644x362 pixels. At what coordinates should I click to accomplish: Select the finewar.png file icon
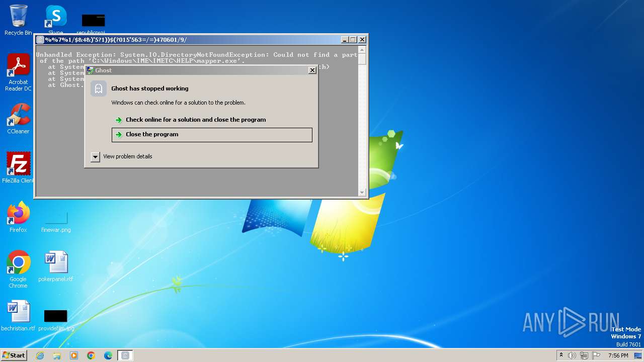(56, 221)
